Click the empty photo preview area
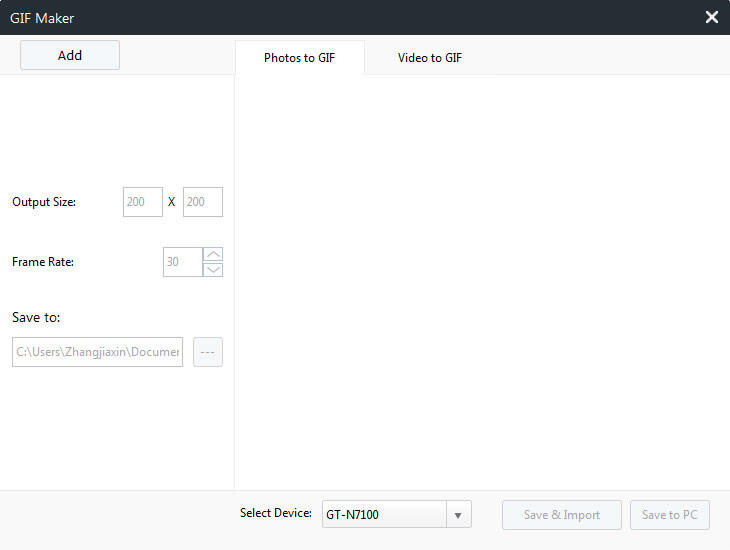 pyautogui.click(x=482, y=282)
